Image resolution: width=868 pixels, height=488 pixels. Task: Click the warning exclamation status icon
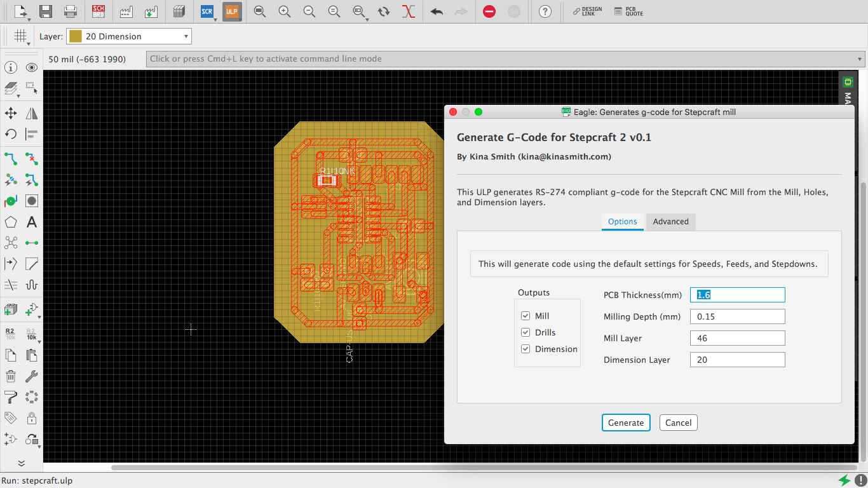tap(860, 480)
